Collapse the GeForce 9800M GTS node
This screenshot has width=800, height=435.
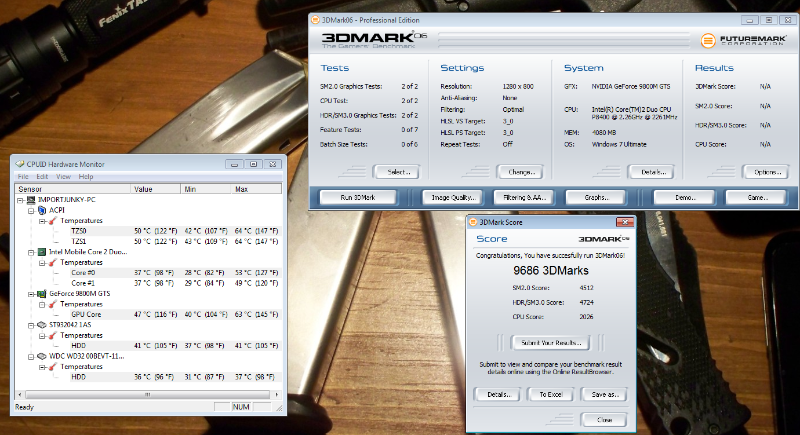[x=31, y=294]
